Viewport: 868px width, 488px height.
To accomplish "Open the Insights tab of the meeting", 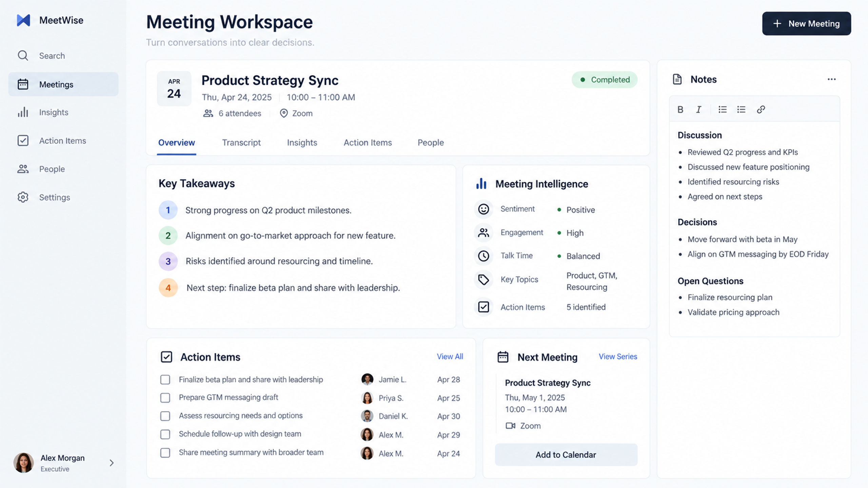I will 302,143.
